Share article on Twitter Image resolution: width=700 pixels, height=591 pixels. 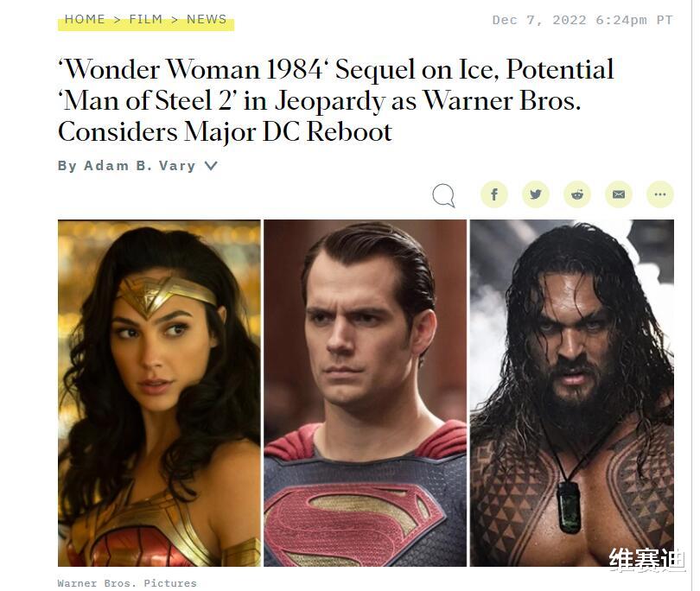536,194
